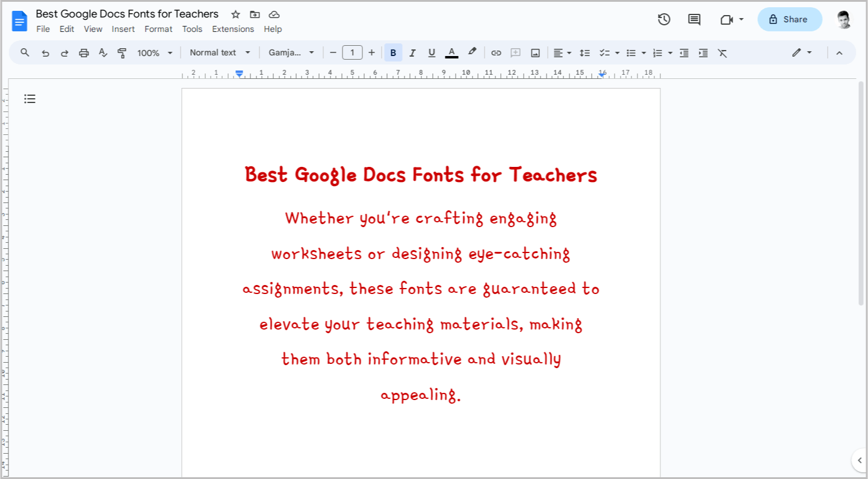Select the Print icon in the toolbar
Screen dimensions: 868x479
click(84, 52)
